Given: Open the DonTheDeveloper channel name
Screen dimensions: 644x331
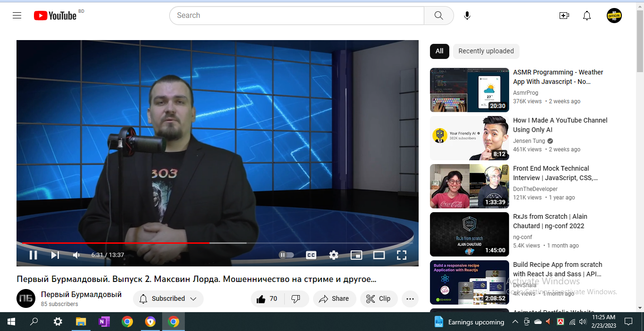Looking at the screenshot, I should click(x=536, y=189).
